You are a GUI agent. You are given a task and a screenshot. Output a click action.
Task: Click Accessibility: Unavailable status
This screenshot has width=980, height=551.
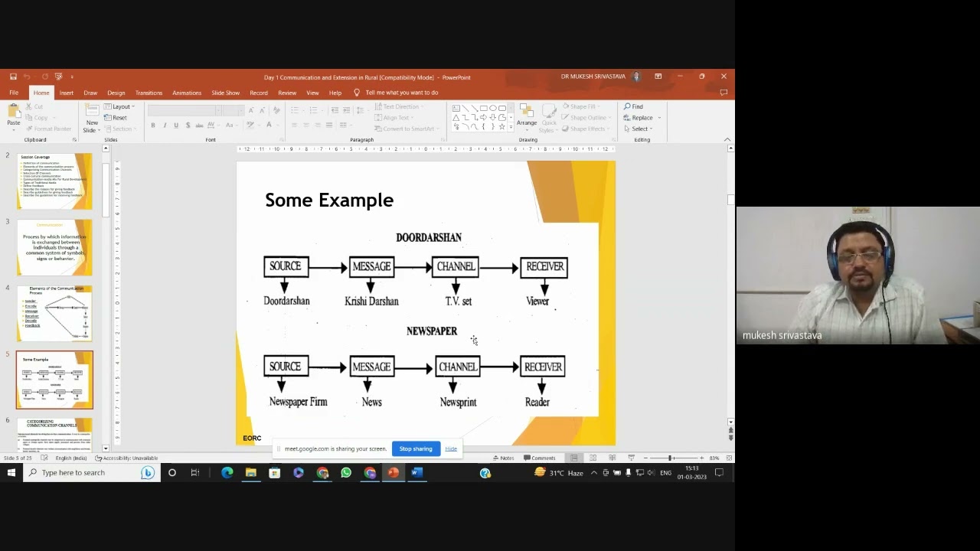click(126, 458)
